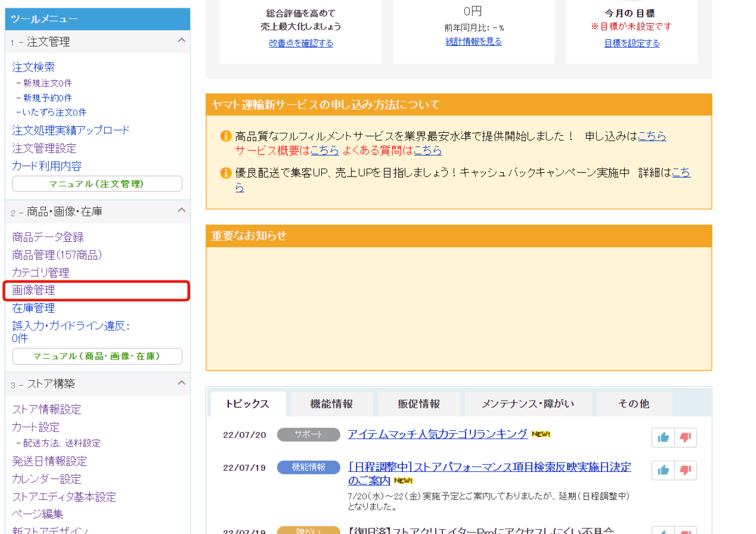Open 注文処理実績アップロード
756x534 pixels.
[71, 130]
